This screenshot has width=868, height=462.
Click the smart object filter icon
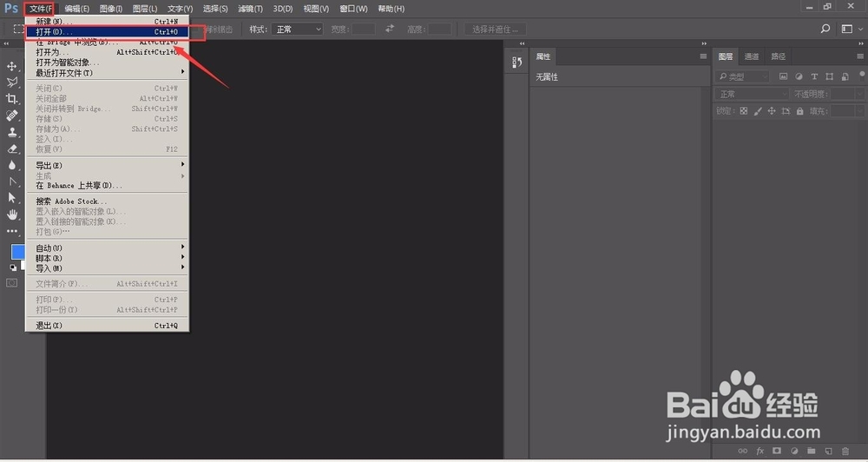point(845,76)
